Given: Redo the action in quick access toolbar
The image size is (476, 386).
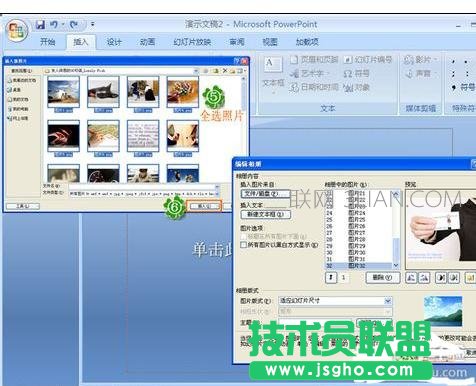Looking at the screenshot, I should (74, 24).
